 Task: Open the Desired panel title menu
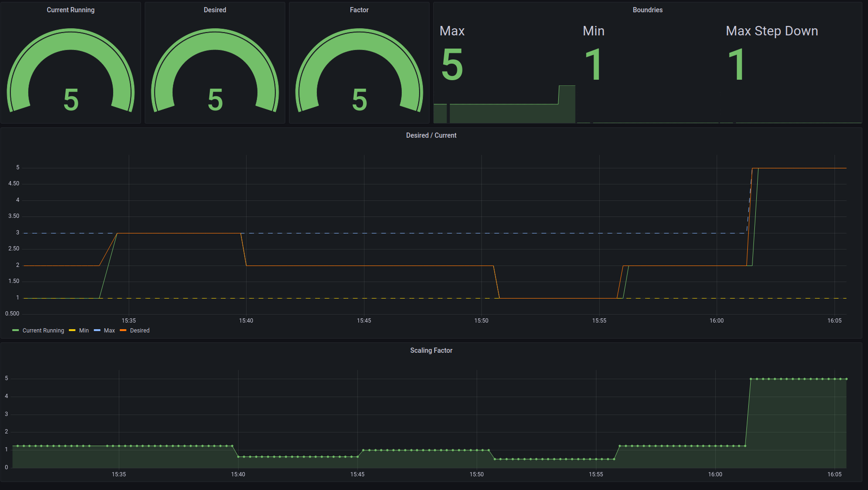(215, 10)
